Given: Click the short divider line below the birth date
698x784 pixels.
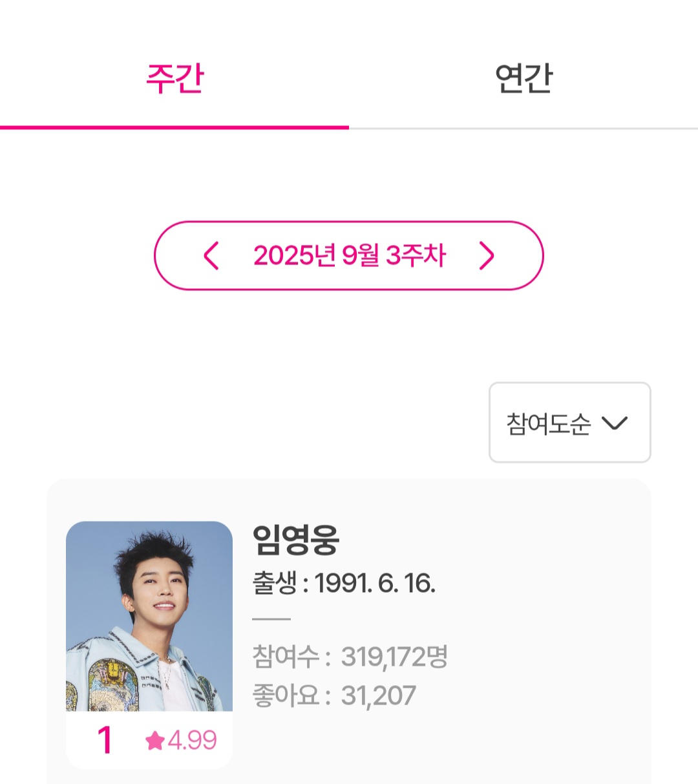Looking at the screenshot, I should pyautogui.click(x=271, y=619).
